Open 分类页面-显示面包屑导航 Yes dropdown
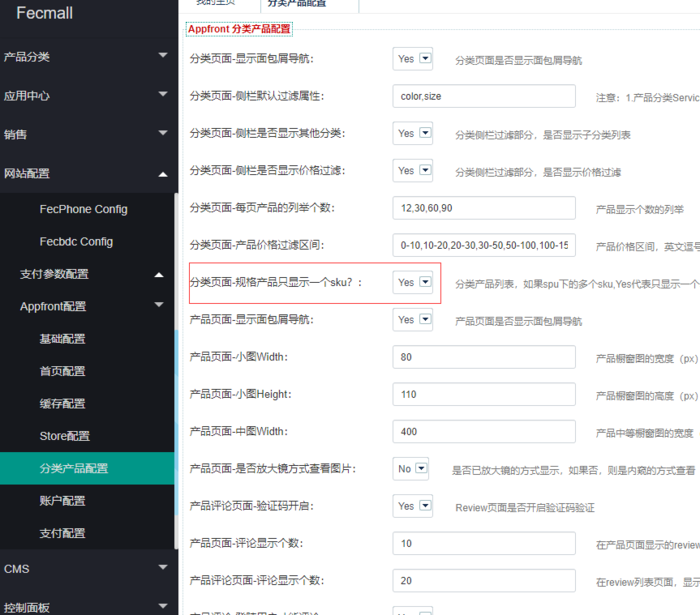 pos(413,59)
